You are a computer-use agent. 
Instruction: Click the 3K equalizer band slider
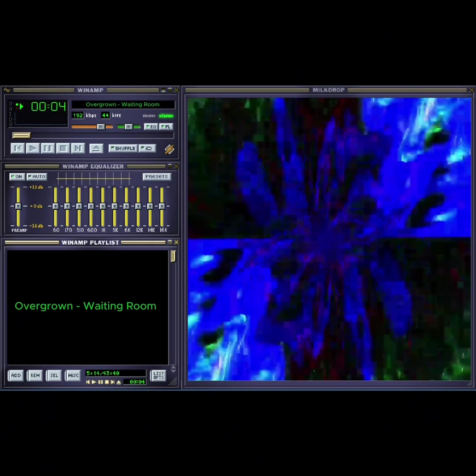point(115,206)
